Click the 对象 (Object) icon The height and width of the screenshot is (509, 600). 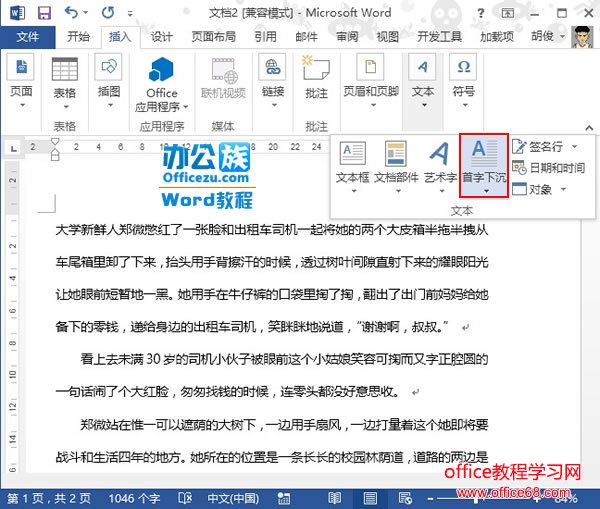click(x=520, y=189)
